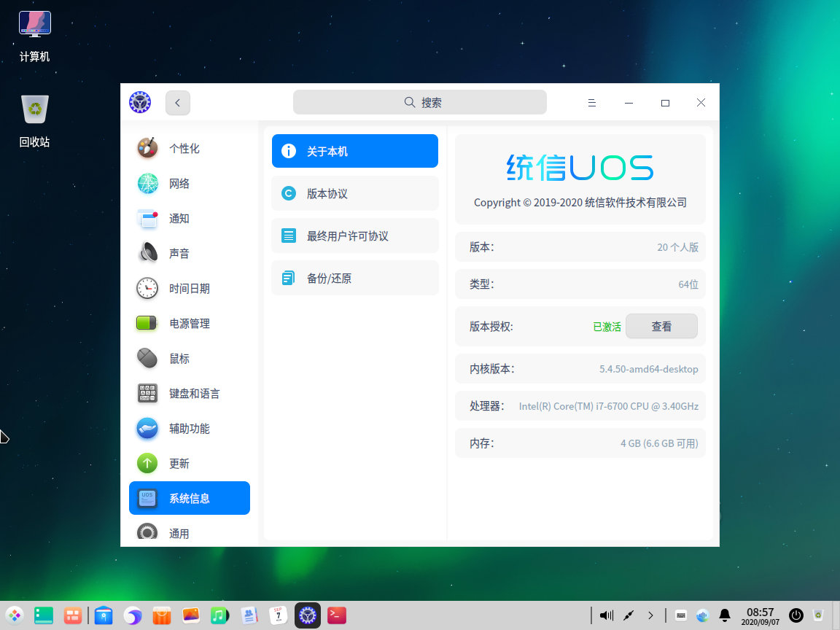
Task: Launch the terminal from the dock
Action: [x=337, y=615]
